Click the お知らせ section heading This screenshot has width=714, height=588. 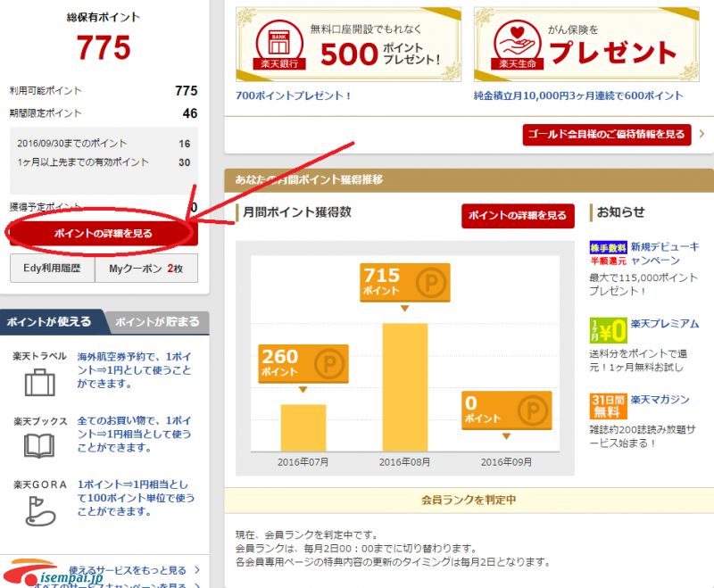point(620,212)
